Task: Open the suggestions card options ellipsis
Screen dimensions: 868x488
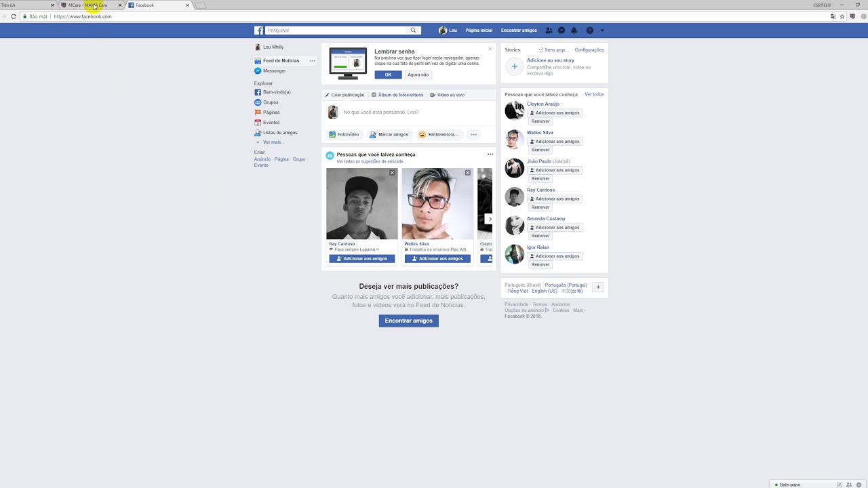Action: click(x=490, y=155)
